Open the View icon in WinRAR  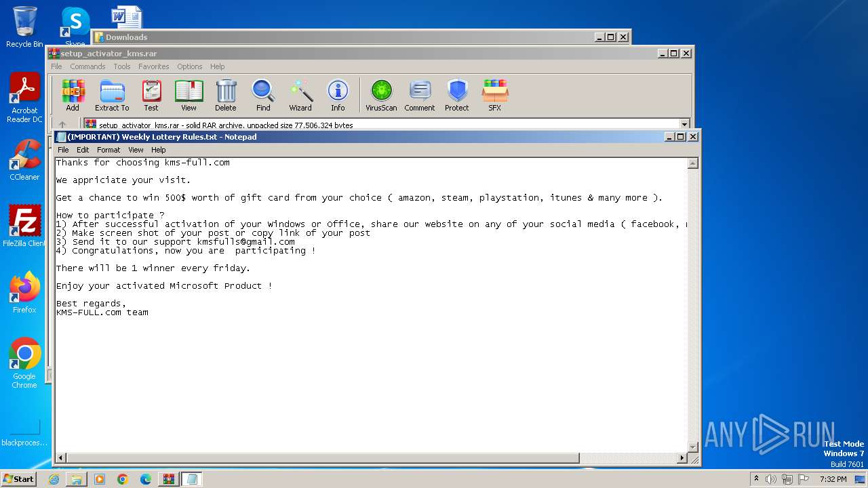(x=189, y=96)
